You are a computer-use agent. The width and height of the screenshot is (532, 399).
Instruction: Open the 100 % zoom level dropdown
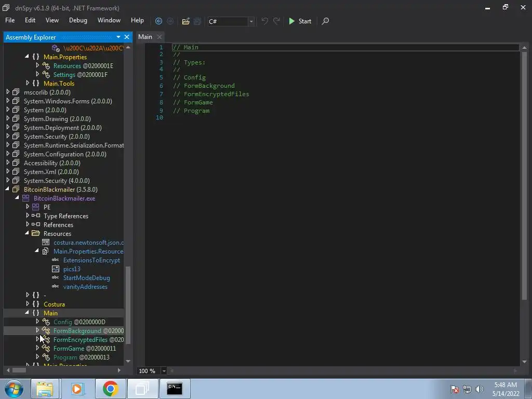click(164, 371)
